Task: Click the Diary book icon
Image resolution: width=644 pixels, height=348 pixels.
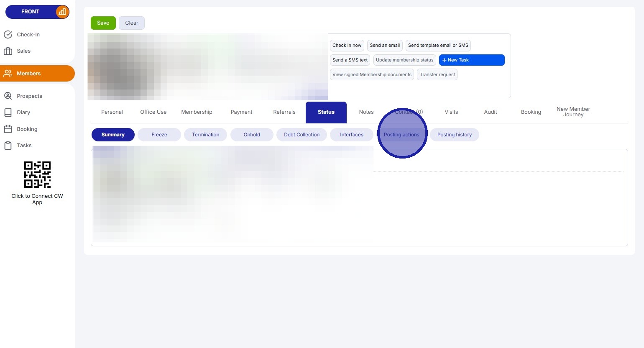Action: (x=8, y=113)
